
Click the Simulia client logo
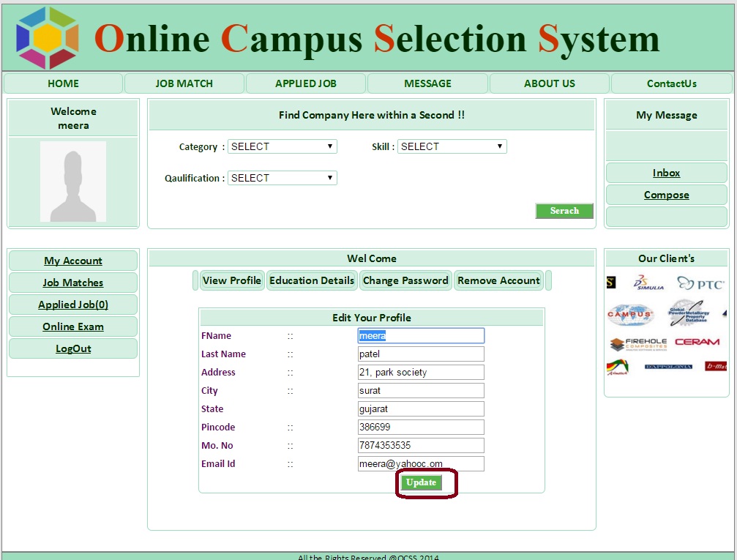tap(648, 283)
